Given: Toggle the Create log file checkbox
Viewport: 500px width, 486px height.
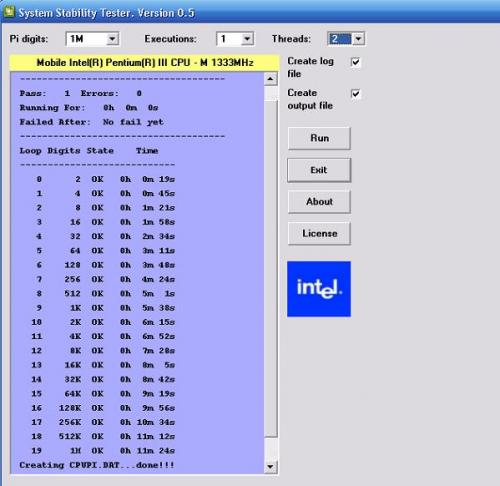Looking at the screenshot, I should click(x=356, y=62).
